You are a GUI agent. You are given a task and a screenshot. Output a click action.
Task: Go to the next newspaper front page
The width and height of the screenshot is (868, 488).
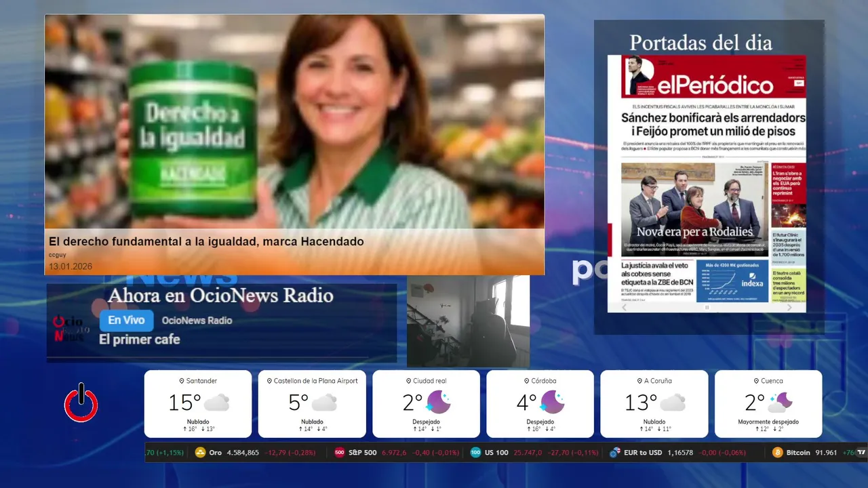pyautogui.click(x=789, y=307)
